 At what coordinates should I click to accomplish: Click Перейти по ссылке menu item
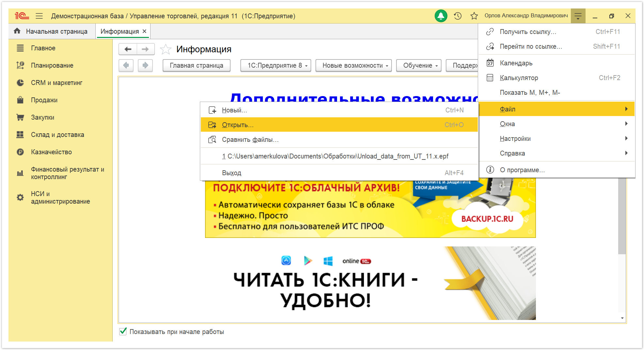pos(557,46)
